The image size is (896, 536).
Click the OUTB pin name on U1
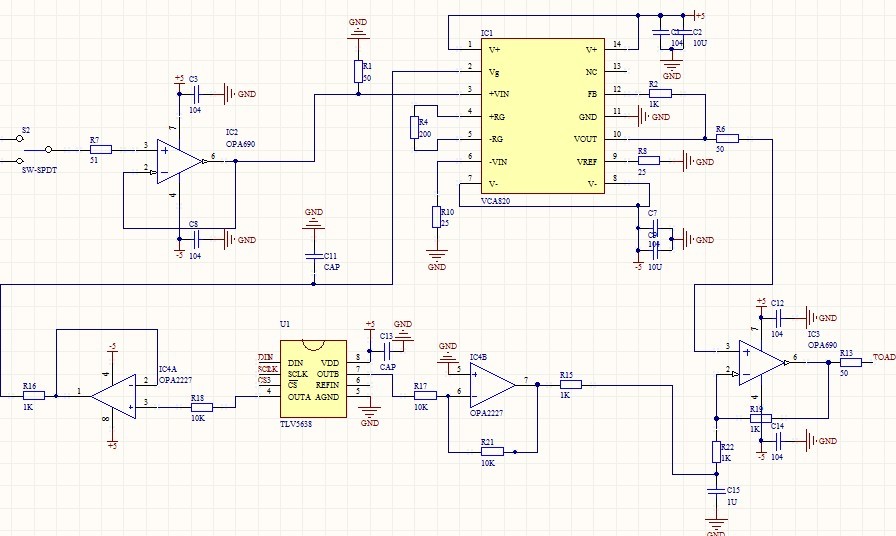click(x=328, y=374)
